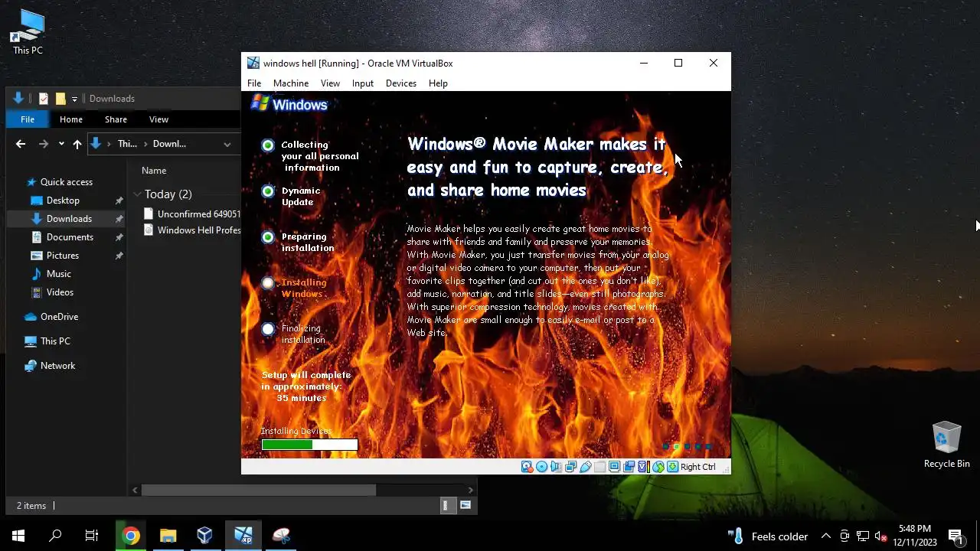Click the hard disk activity icon in VirtualBox status bar
The height and width of the screenshot is (551, 980).
(x=528, y=467)
